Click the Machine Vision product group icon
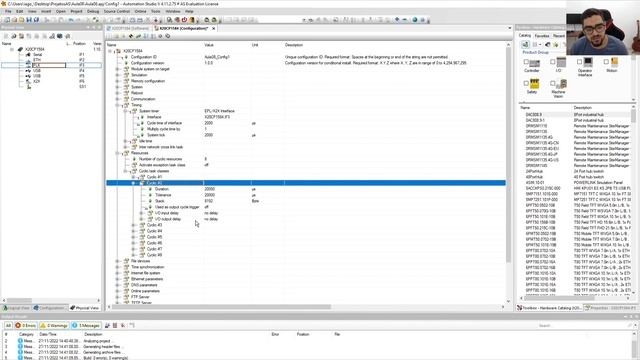Image resolution: width=640 pixels, height=360 pixels. point(561,84)
